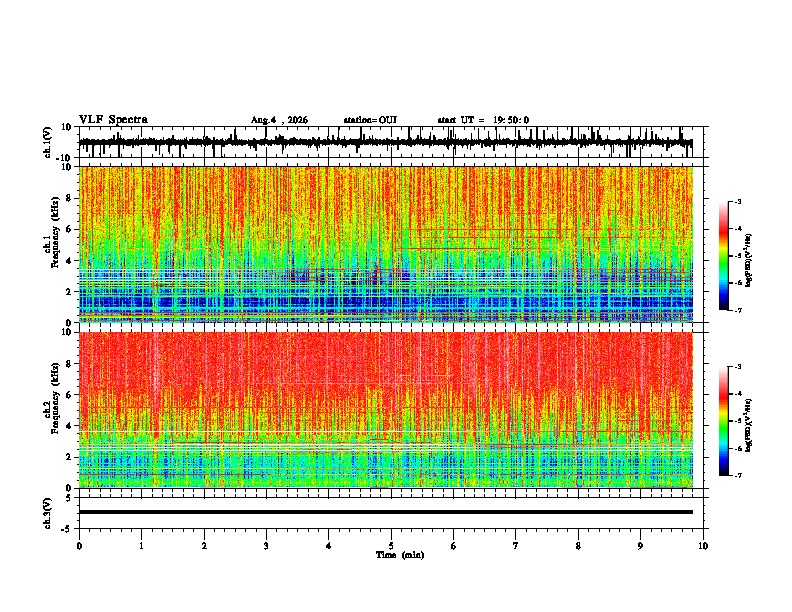Click time axis end label "10"
Viewport: 792px width, 612px height.
point(703,546)
